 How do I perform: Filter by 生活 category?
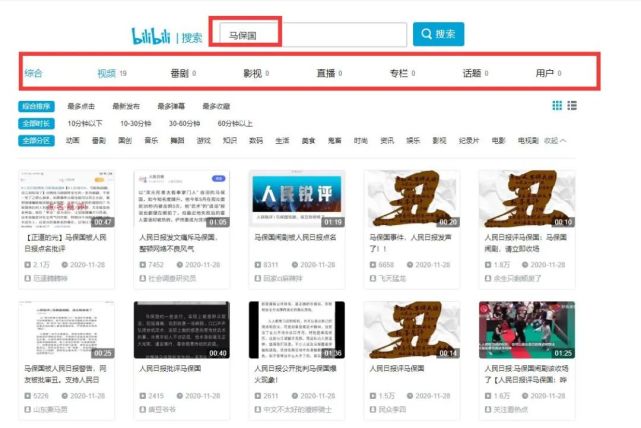coord(282,141)
